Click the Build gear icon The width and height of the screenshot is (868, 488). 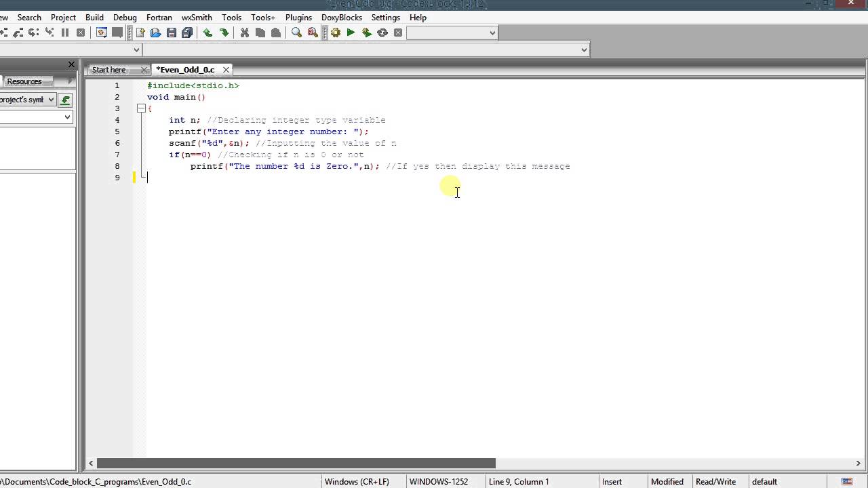335,33
